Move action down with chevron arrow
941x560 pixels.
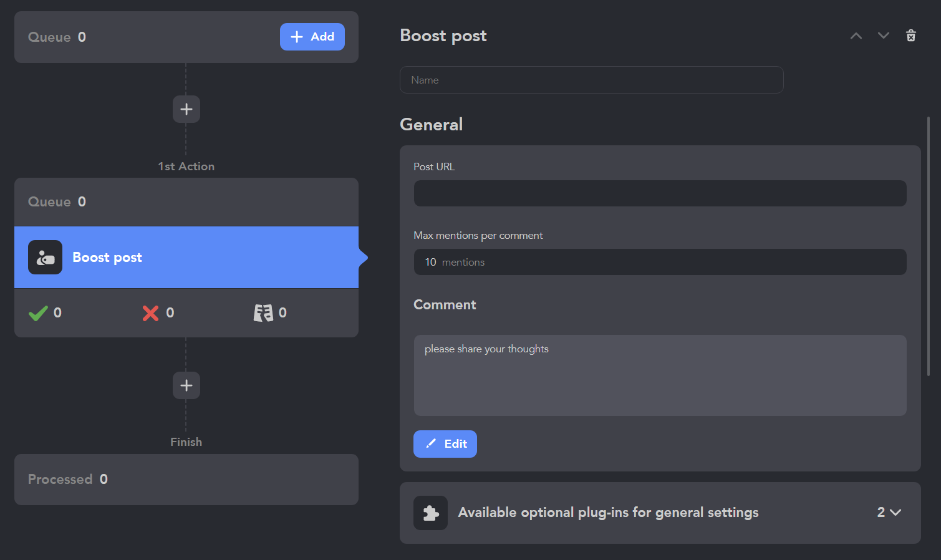tap(884, 36)
